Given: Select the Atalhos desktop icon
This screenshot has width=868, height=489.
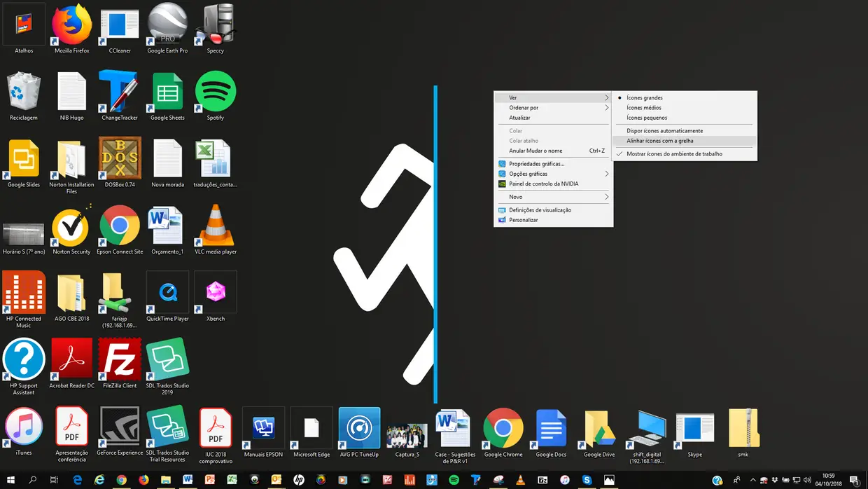Looking at the screenshot, I should (24, 29).
